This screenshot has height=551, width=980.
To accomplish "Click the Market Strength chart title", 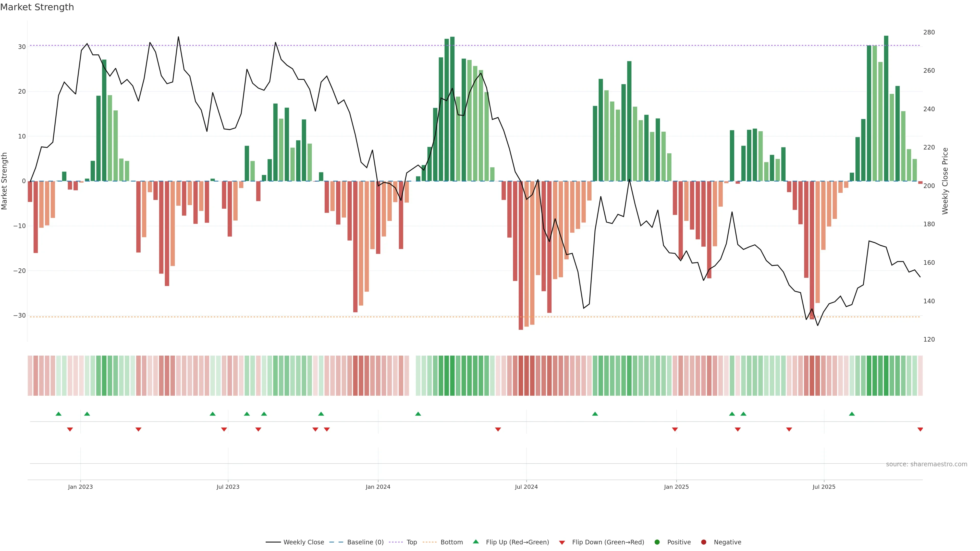I will [37, 7].
